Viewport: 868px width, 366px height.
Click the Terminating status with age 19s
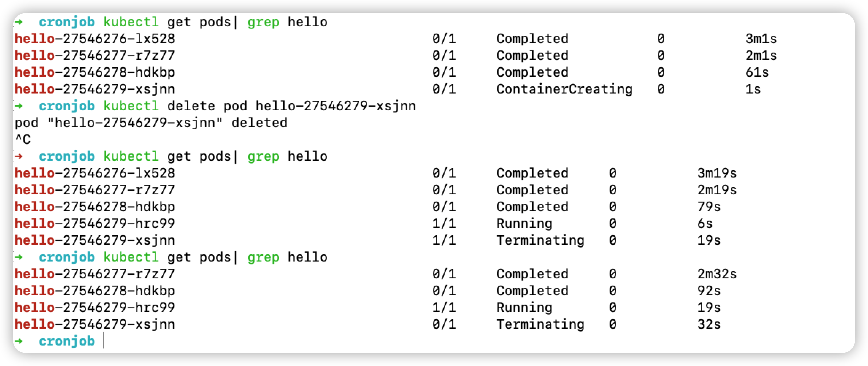(540, 241)
